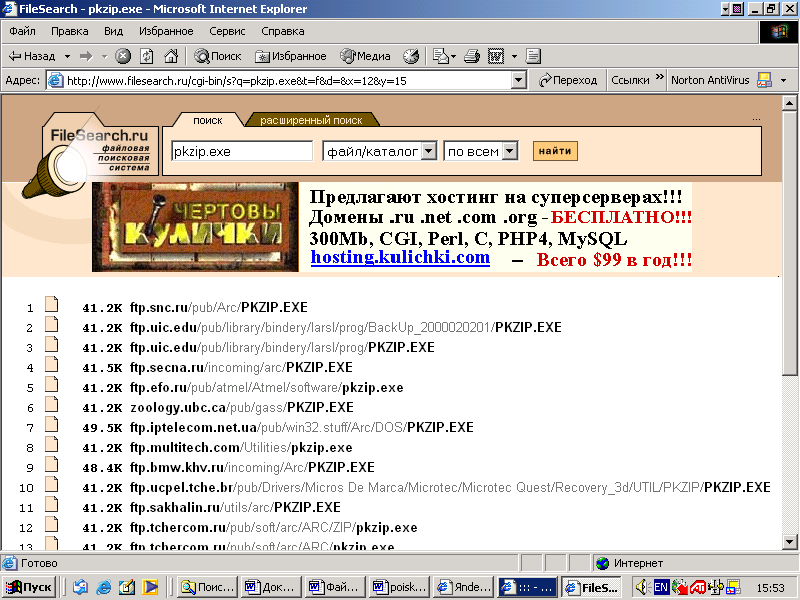Click the file icon of result 12
800x600 pixels.
[51, 524]
